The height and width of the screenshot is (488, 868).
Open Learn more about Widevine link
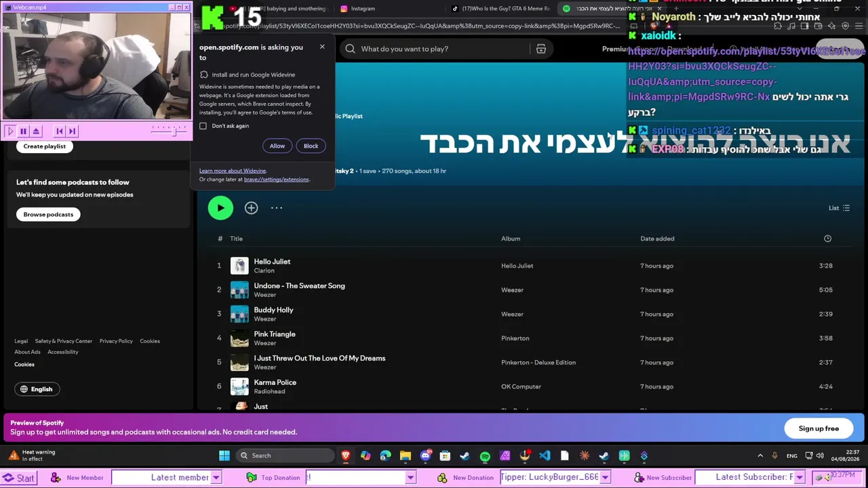233,171
